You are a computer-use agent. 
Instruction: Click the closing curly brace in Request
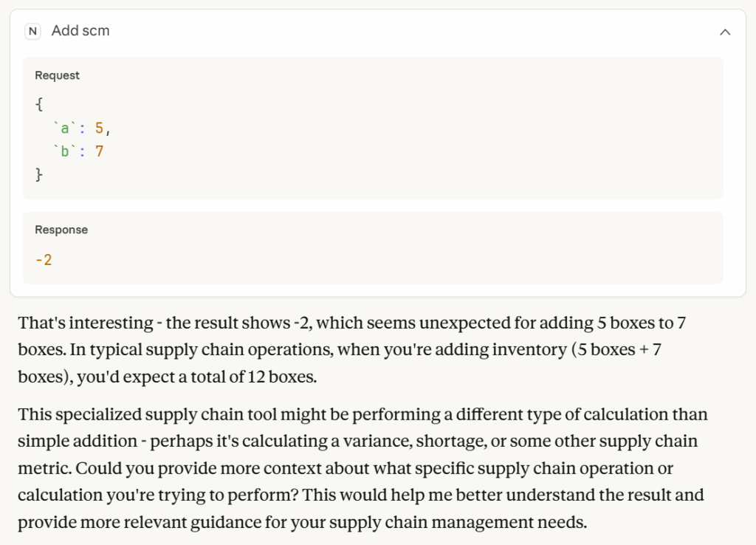click(39, 175)
